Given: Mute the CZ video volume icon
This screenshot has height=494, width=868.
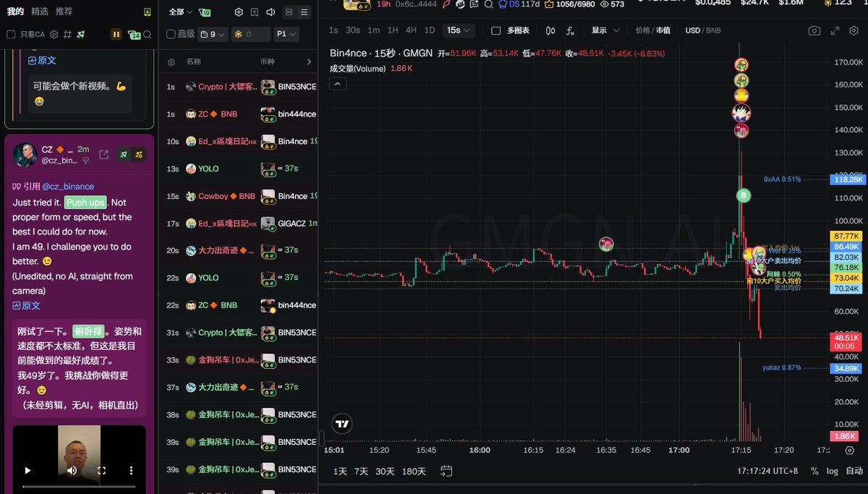Looking at the screenshot, I should click(x=72, y=470).
